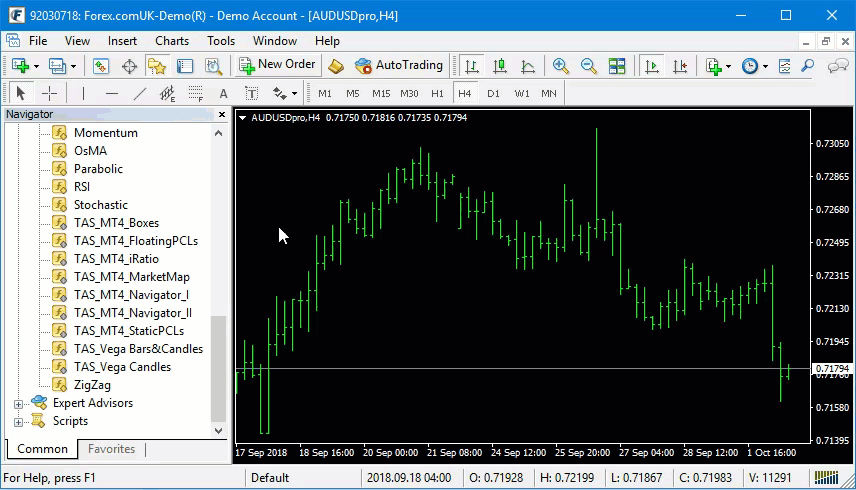The width and height of the screenshot is (856, 490).
Task: Toggle Auto Scroll chart icon
Action: [x=651, y=66]
